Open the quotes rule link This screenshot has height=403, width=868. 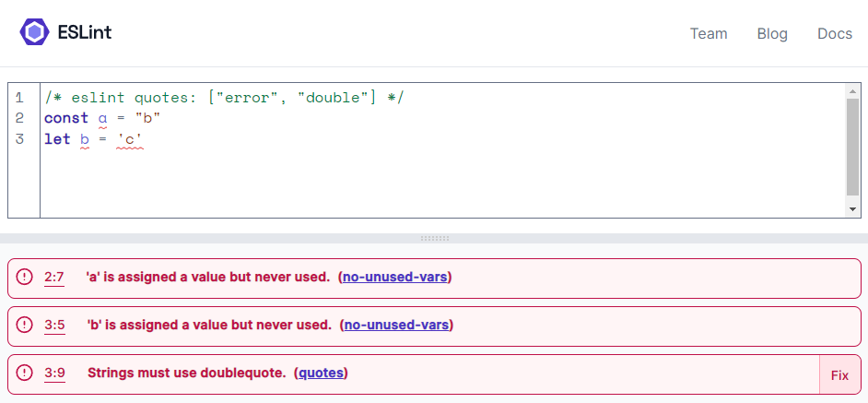[321, 373]
